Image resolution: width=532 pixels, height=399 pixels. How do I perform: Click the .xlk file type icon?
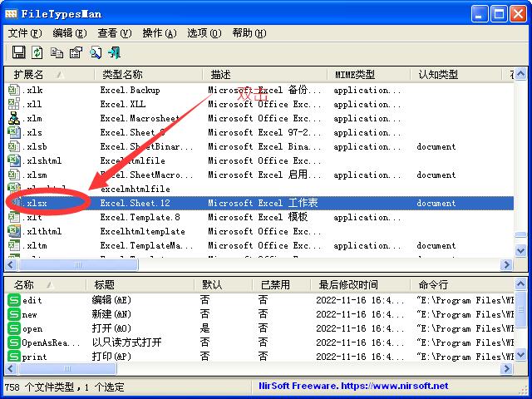(x=14, y=90)
